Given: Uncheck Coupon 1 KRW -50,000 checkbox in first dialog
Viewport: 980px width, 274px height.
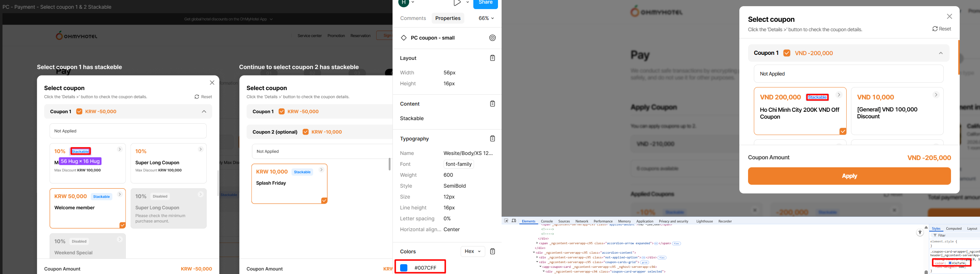Looking at the screenshot, I should (79, 112).
